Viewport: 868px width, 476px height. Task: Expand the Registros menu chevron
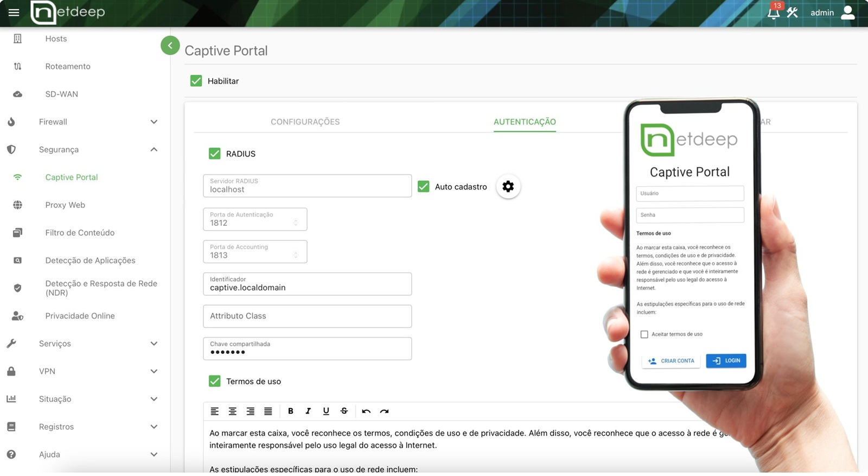(154, 427)
